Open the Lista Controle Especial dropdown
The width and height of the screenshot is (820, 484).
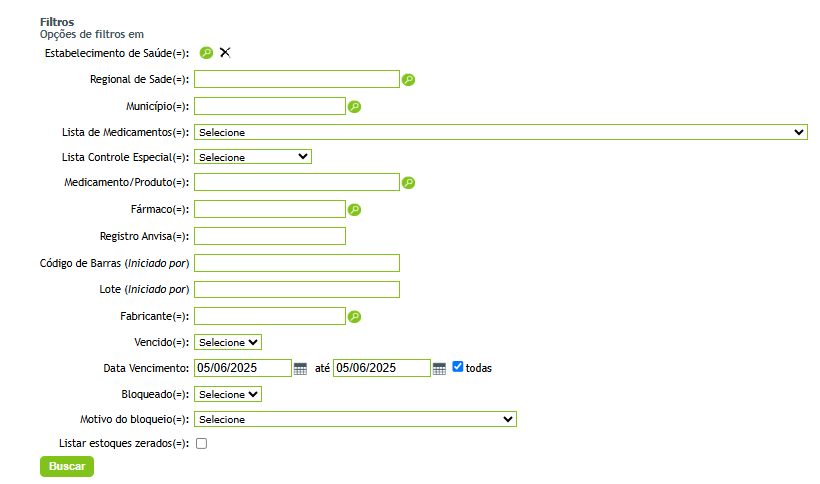[x=254, y=157]
